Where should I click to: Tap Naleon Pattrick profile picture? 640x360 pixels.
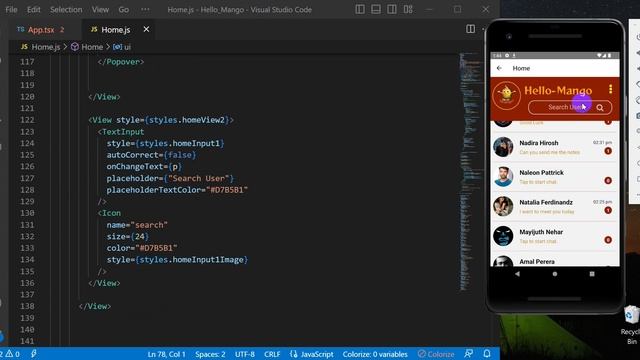tap(503, 177)
